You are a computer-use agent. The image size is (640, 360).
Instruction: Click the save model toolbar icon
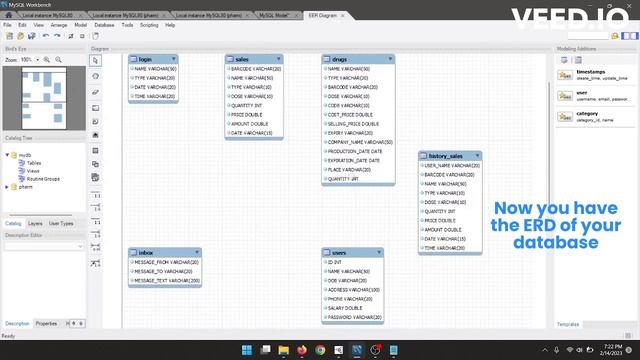(x=31, y=36)
